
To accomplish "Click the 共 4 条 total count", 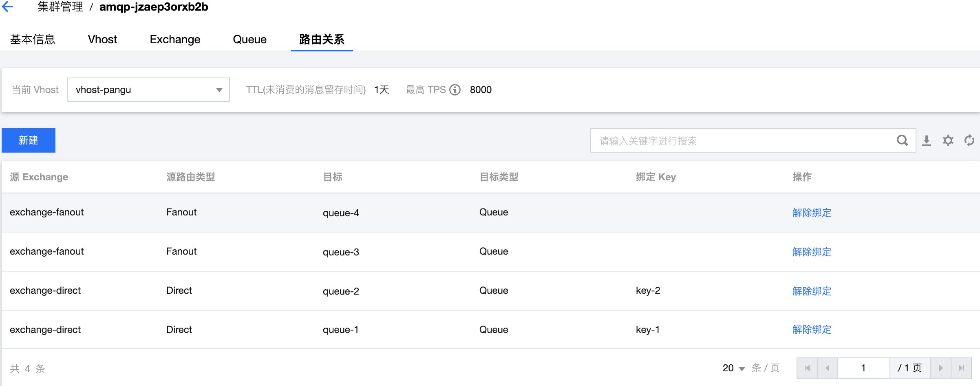I will (x=27, y=368).
